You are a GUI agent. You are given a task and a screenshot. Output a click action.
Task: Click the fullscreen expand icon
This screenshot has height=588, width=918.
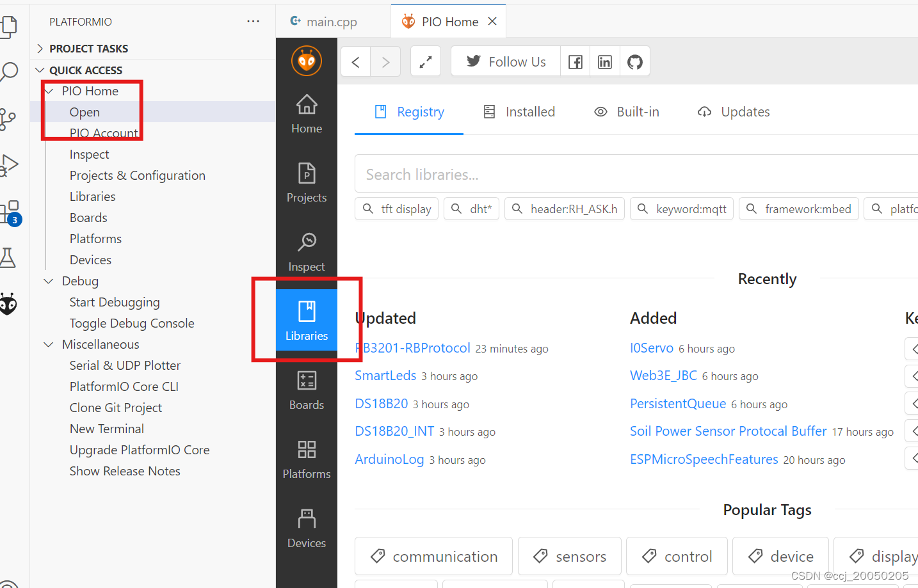coord(425,61)
